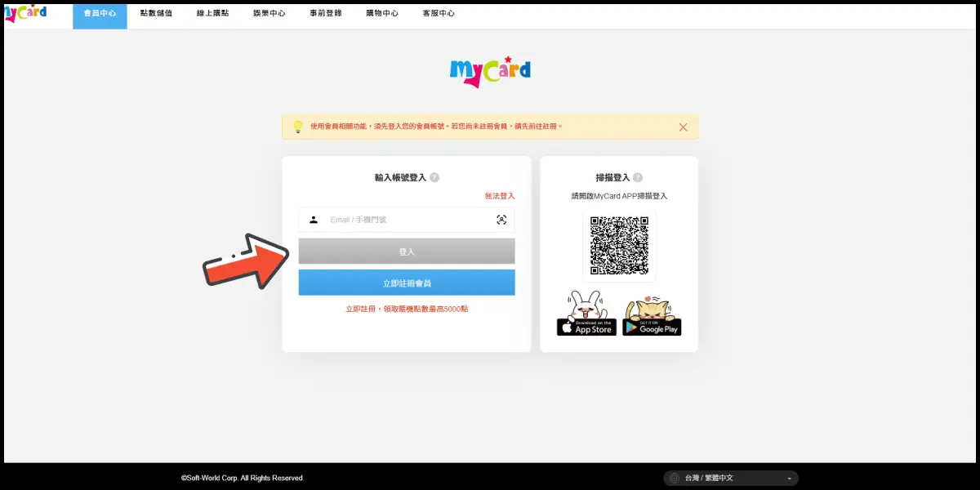
Task: Go to 點數儲值 menu
Action: click(156, 14)
